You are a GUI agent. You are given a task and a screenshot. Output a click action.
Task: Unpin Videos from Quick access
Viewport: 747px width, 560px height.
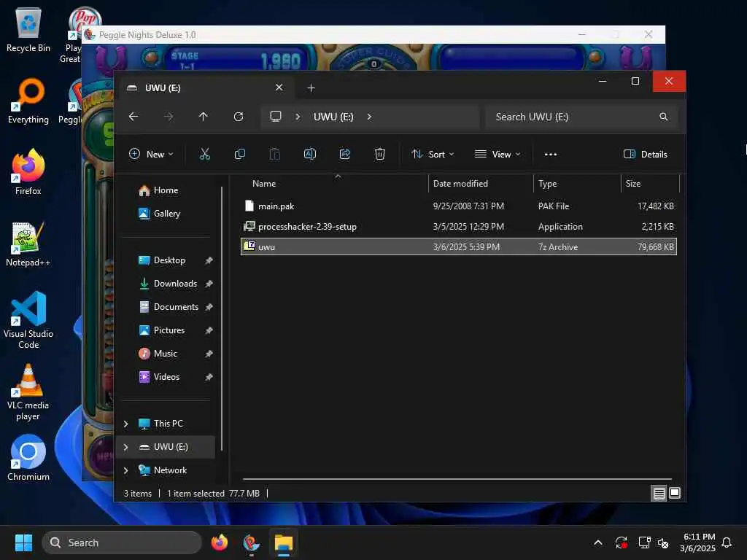click(209, 377)
